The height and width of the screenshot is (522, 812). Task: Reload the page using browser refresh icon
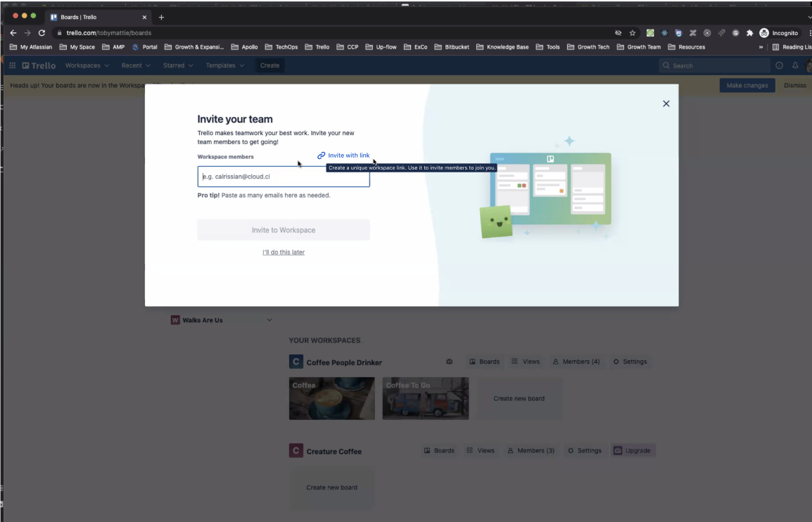tap(42, 33)
